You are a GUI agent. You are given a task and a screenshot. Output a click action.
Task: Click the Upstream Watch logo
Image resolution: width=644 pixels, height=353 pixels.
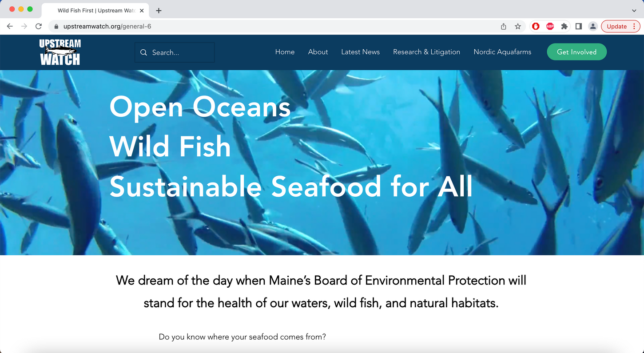(x=60, y=52)
